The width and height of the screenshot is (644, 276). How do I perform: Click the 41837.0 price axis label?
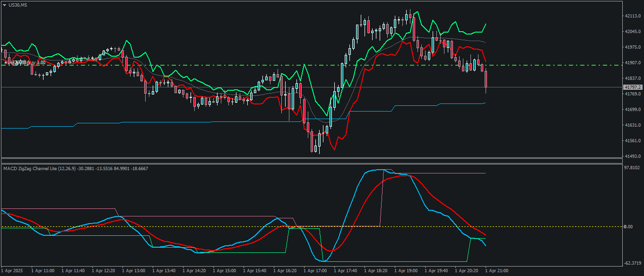click(x=632, y=78)
